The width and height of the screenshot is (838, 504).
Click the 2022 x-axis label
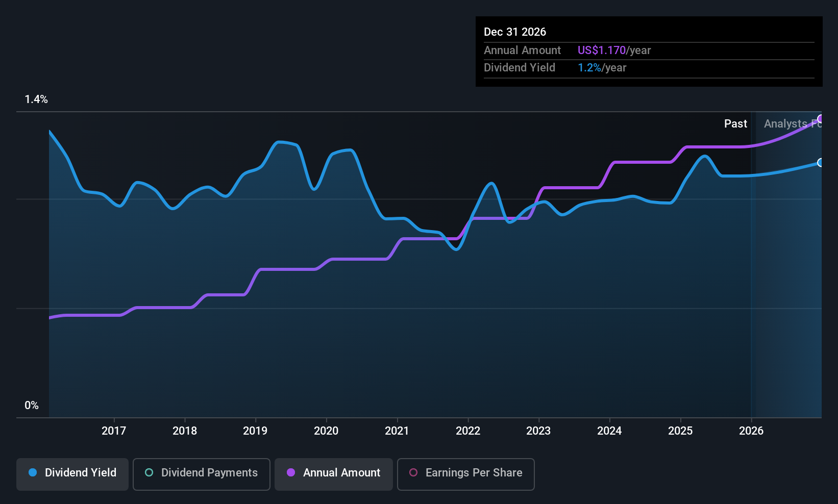point(468,431)
